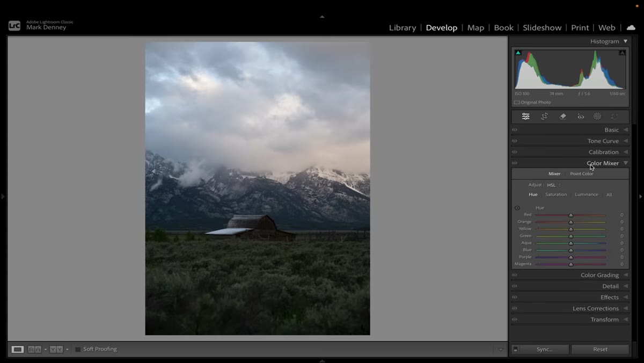The image size is (644, 363).
Task: Toggle Calibration panel visibility eye
Action: 515,152
